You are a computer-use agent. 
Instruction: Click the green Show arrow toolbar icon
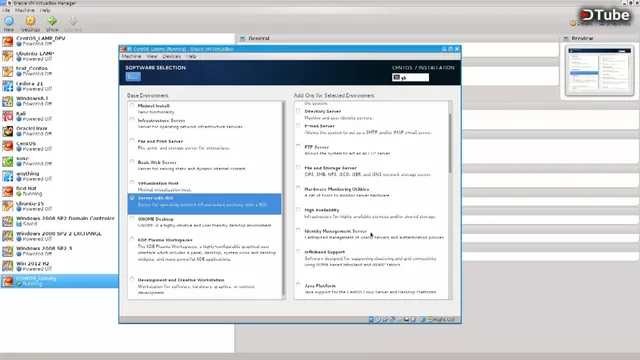52,21
